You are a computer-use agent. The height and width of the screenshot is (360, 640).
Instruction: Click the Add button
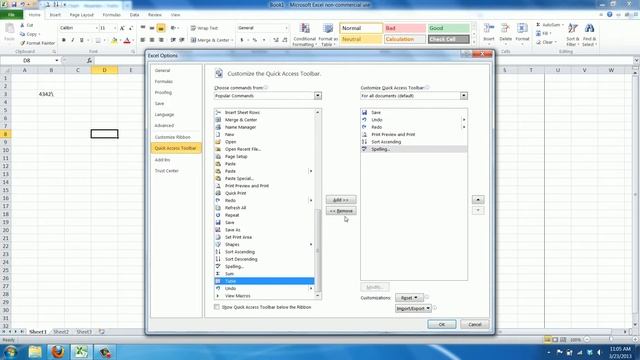point(341,200)
